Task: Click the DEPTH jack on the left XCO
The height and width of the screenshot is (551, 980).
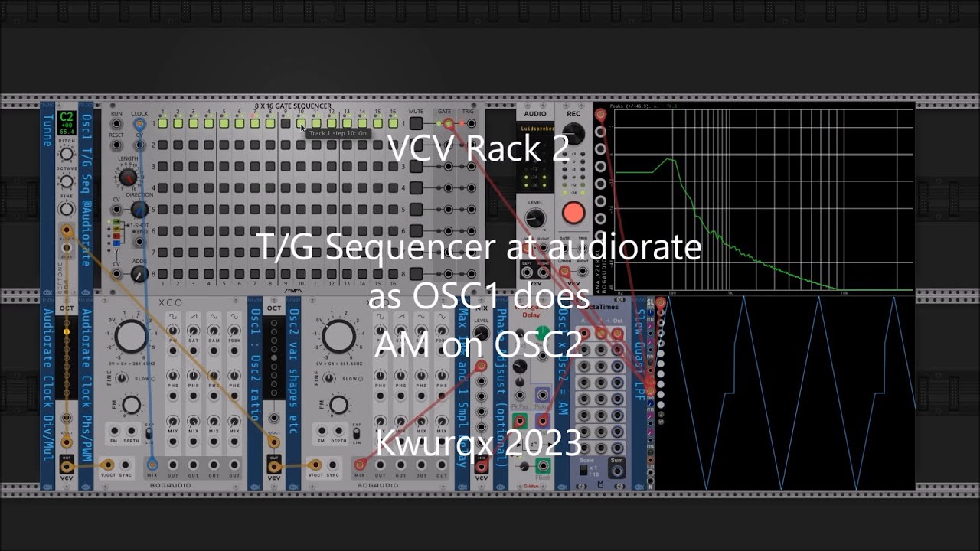Action: [x=130, y=430]
